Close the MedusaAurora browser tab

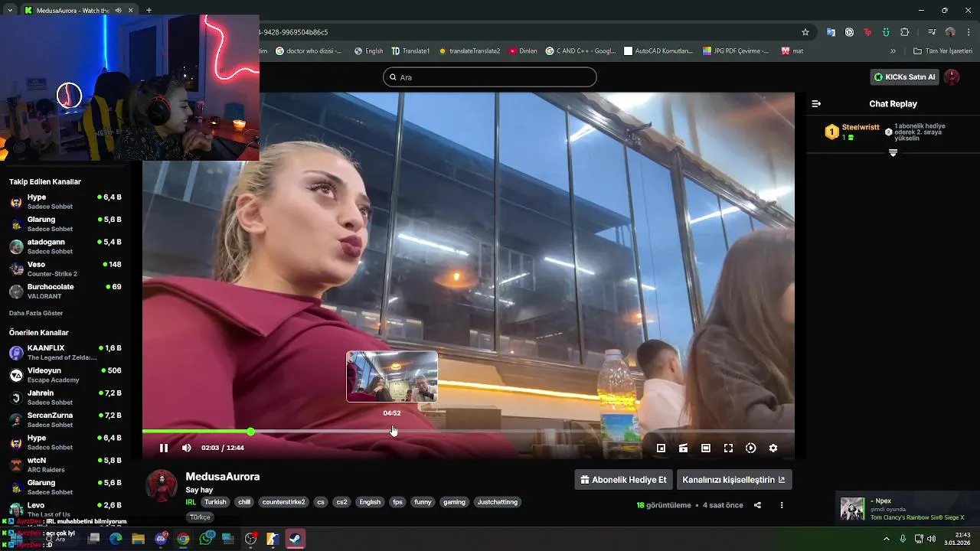(x=131, y=10)
